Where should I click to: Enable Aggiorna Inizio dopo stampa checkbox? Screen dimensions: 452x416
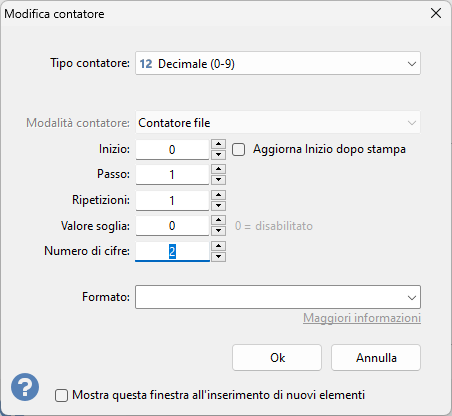point(239,150)
